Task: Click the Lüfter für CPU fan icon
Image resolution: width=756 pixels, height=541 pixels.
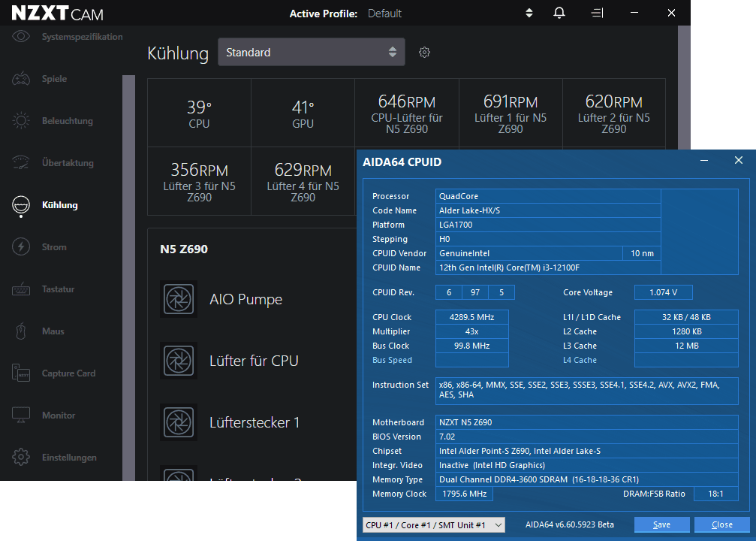Action: 179,361
